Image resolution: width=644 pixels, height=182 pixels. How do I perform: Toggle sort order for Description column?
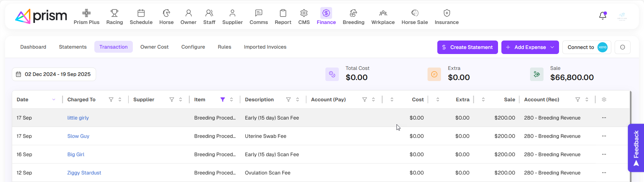pos(297,100)
